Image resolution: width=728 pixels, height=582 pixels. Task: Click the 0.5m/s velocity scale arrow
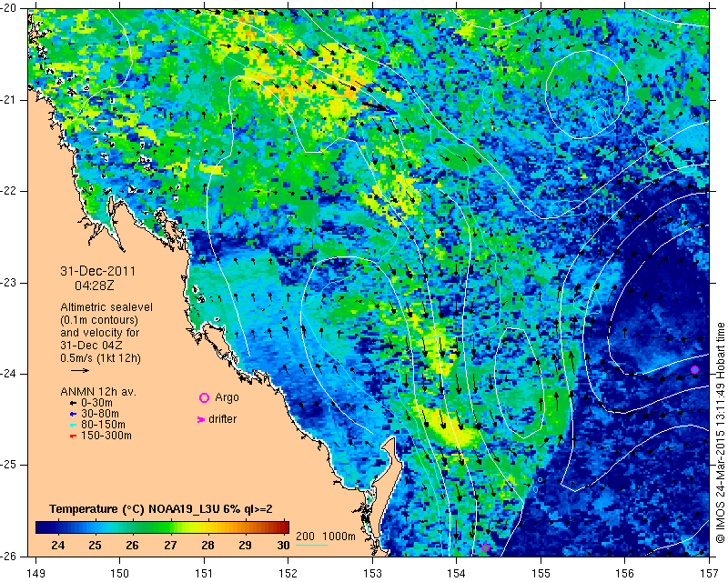(x=80, y=370)
